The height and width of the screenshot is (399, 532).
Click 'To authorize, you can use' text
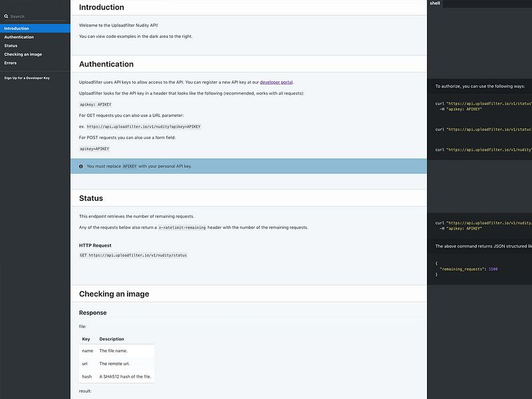point(480,86)
